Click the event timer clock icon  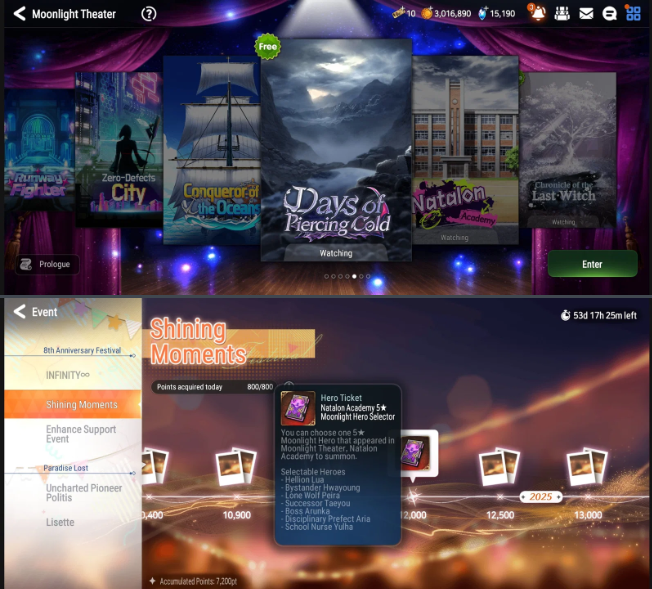click(566, 315)
